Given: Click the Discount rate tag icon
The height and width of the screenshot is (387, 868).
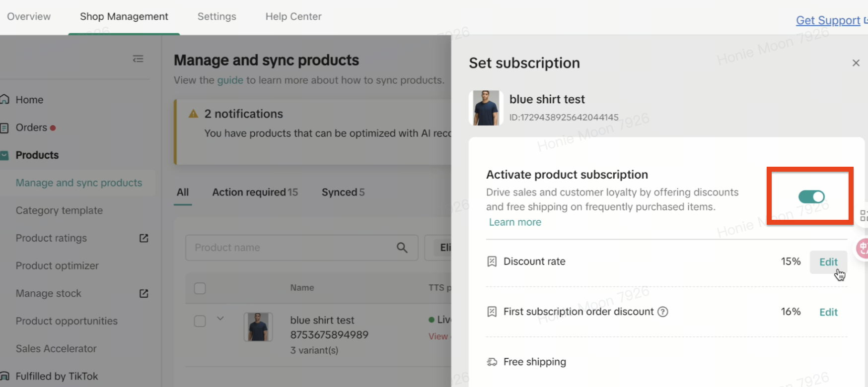Looking at the screenshot, I should click(492, 261).
